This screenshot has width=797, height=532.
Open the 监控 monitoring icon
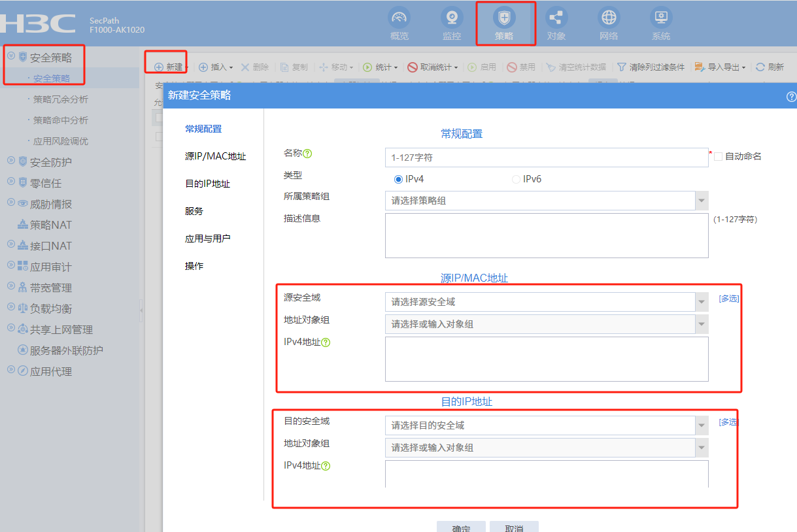[x=451, y=18]
